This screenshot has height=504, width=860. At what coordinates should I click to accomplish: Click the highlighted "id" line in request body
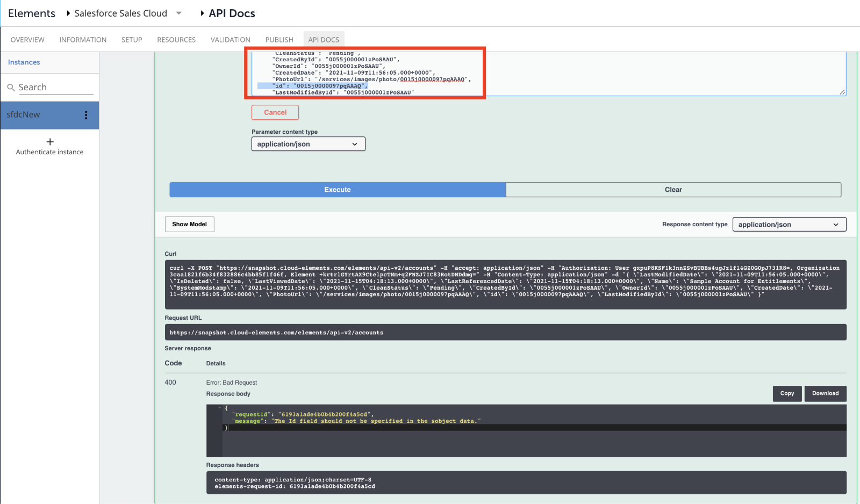[320, 86]
